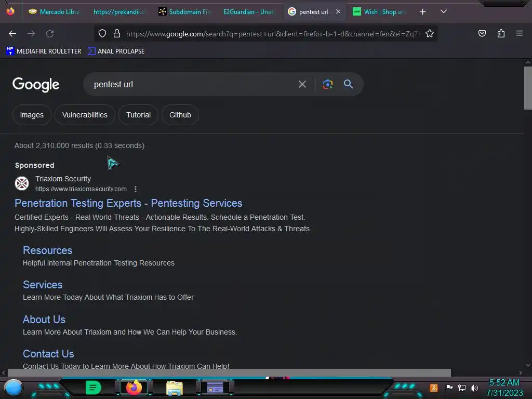Click the vertical scrollbar thumb
The height and width of the screenshot is (399, 532).
click(528, 88)
